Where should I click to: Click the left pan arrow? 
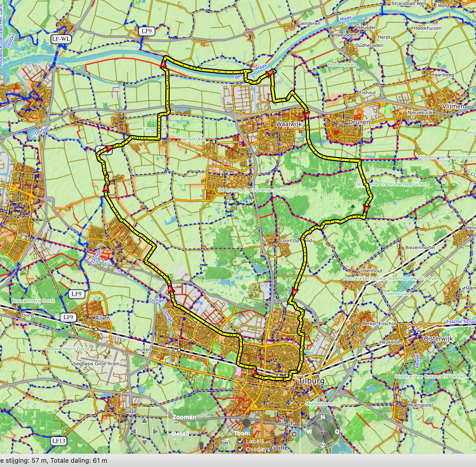pos(133,432)
